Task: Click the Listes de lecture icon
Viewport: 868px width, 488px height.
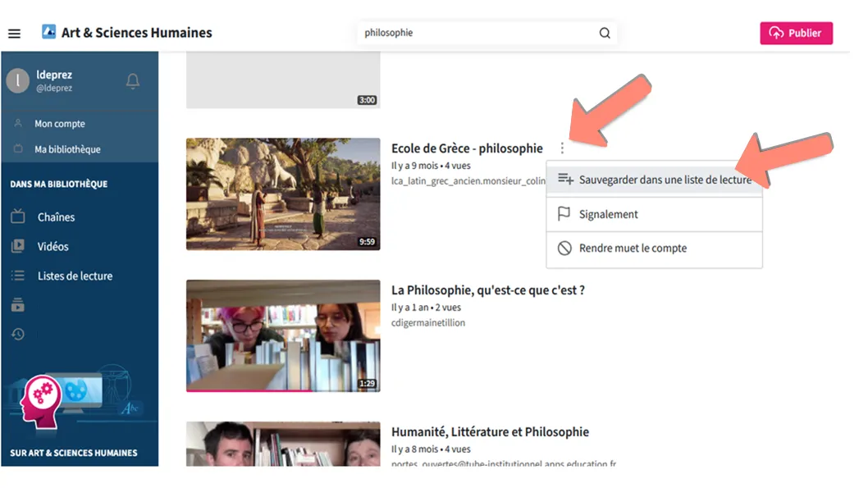Action: click(18, 276)
